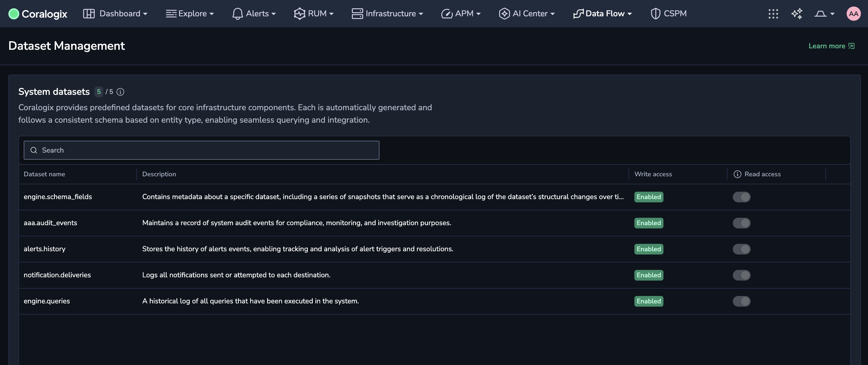Open the Alerts menu
Image resolution: width=868 pixels, height=365 pixels.
tap(254, 14)
